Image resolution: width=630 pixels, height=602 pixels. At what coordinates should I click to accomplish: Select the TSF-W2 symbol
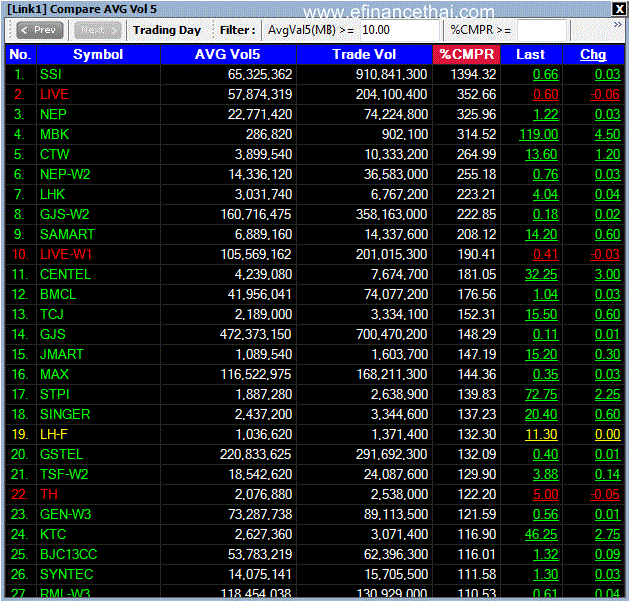pyautogui.click(x=64, y=475)
